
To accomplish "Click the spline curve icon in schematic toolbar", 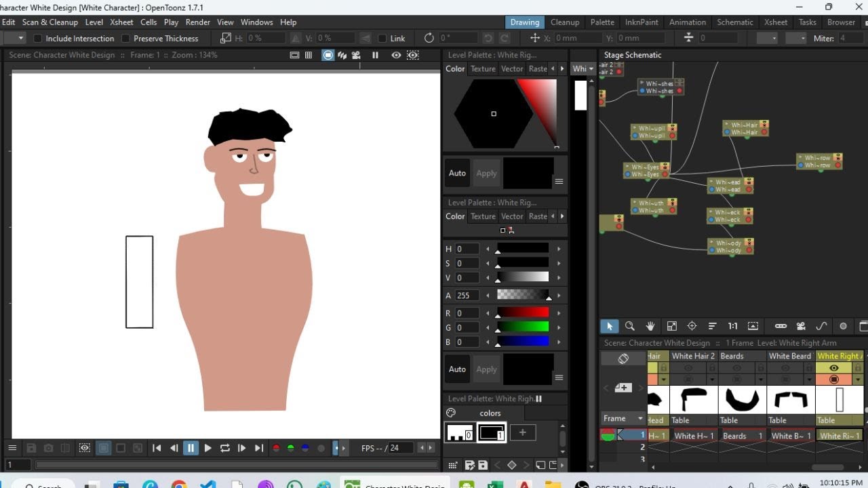I will (x=821, y=326).
